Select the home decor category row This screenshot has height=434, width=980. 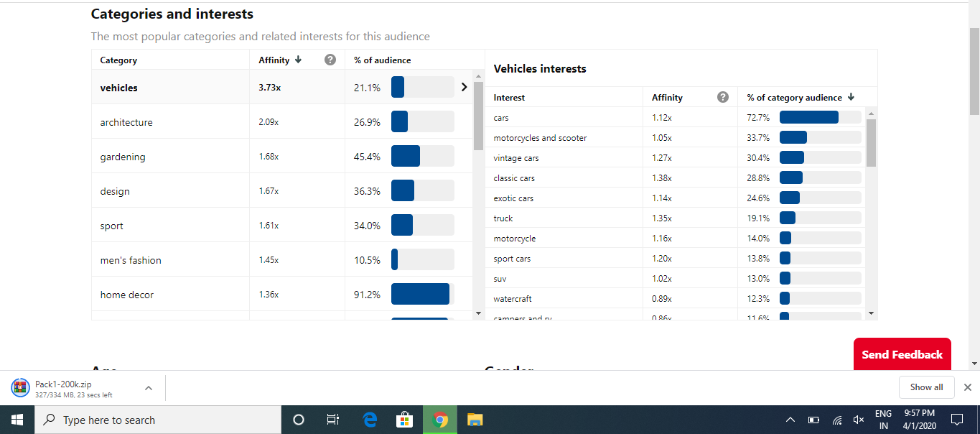point(282,294)
